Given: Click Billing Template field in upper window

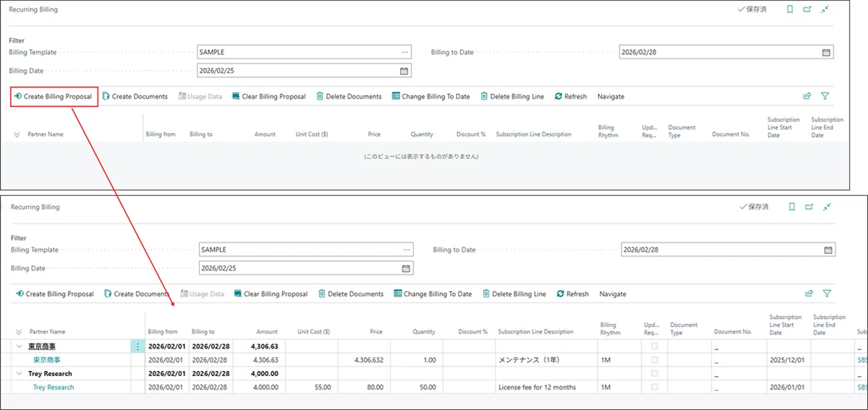Looking at the screenshot, I should tap(305, 52).
